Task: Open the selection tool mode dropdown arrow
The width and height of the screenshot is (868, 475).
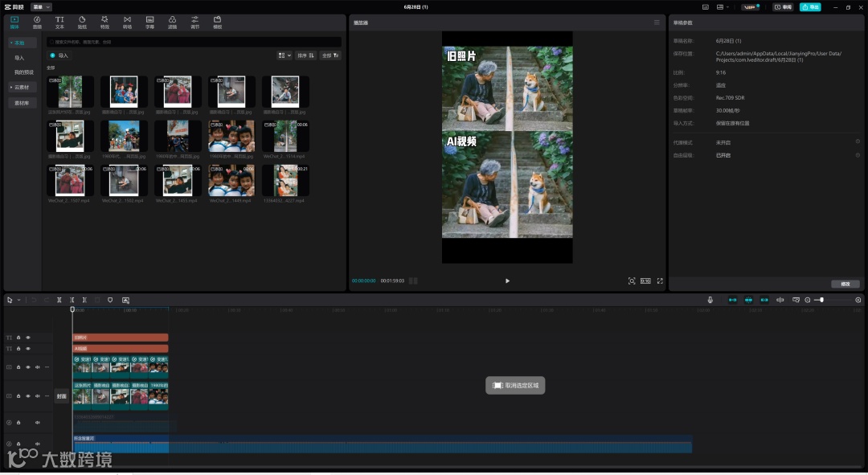Action: (18, 300)
